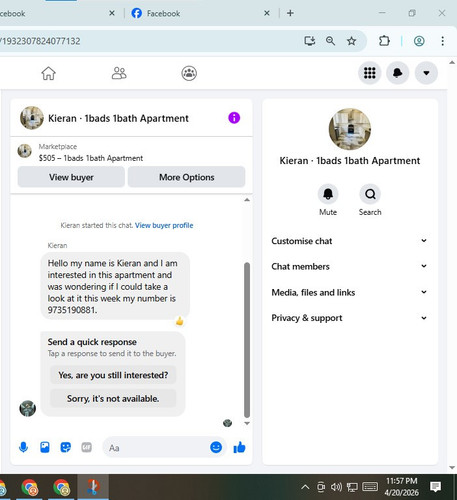Go to Facebook Home icon

[48, 73]
